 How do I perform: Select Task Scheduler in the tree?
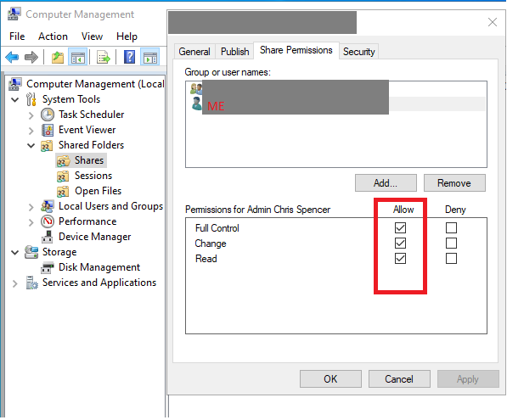[92, 115]
